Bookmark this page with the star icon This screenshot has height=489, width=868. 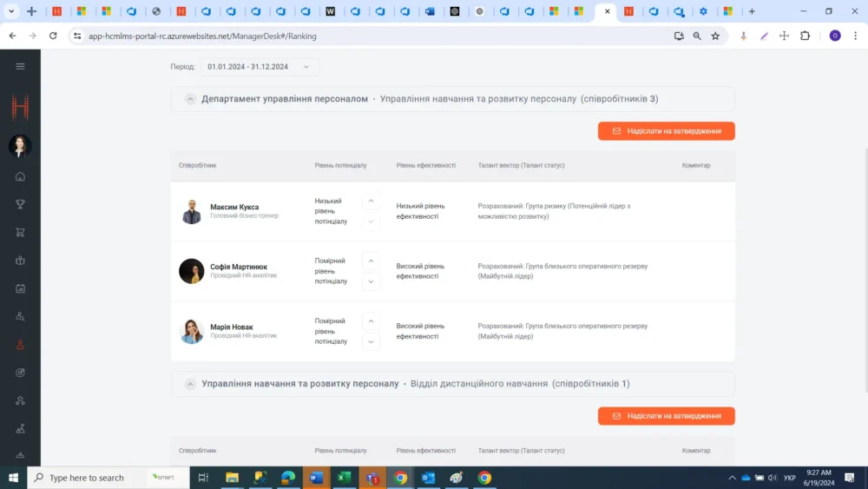715,36
